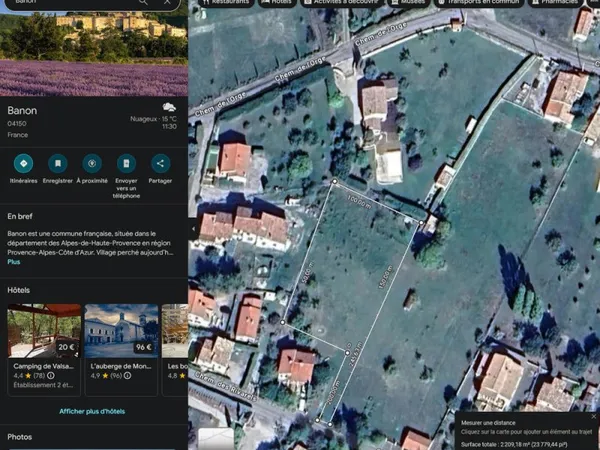Screen dimensions: 600x450
Task: Collapse the side panel with the arrow handle
Action: [193, 229]
